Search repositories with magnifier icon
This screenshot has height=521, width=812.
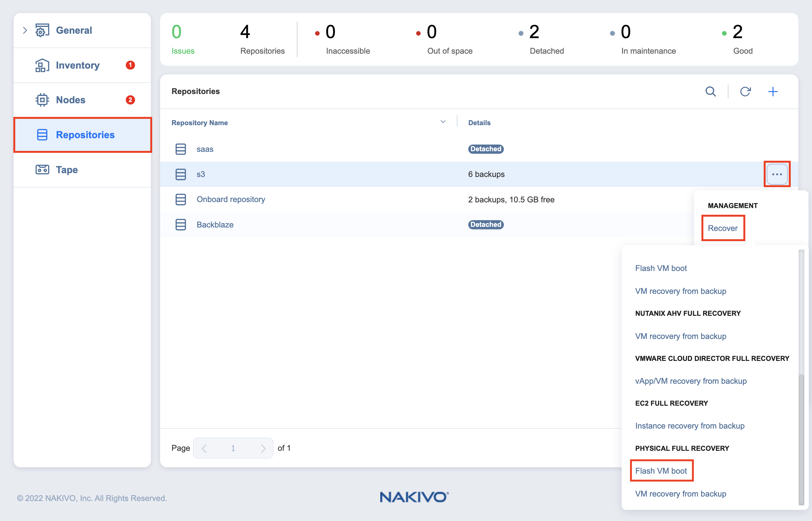[710, 91]
